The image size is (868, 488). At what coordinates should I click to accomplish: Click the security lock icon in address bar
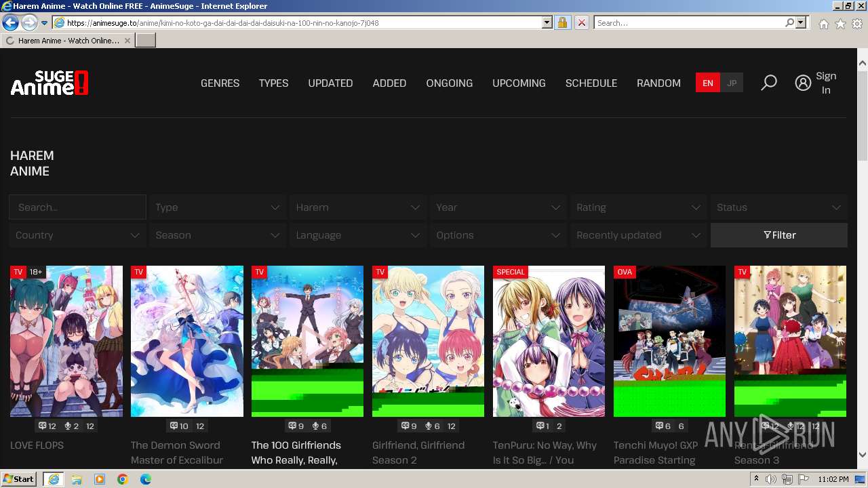point(562,22)
